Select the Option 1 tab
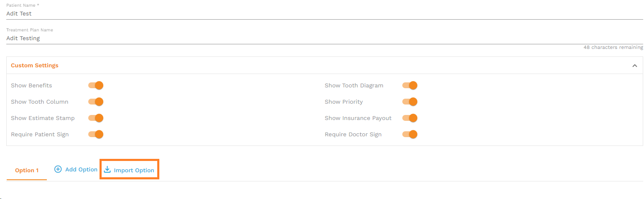The image size is (644, 199). [27, 170]
